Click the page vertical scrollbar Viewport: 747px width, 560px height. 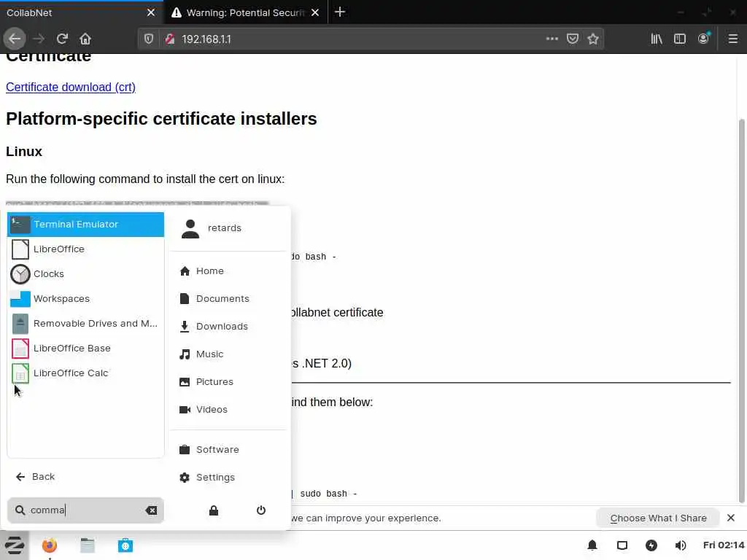741,311
